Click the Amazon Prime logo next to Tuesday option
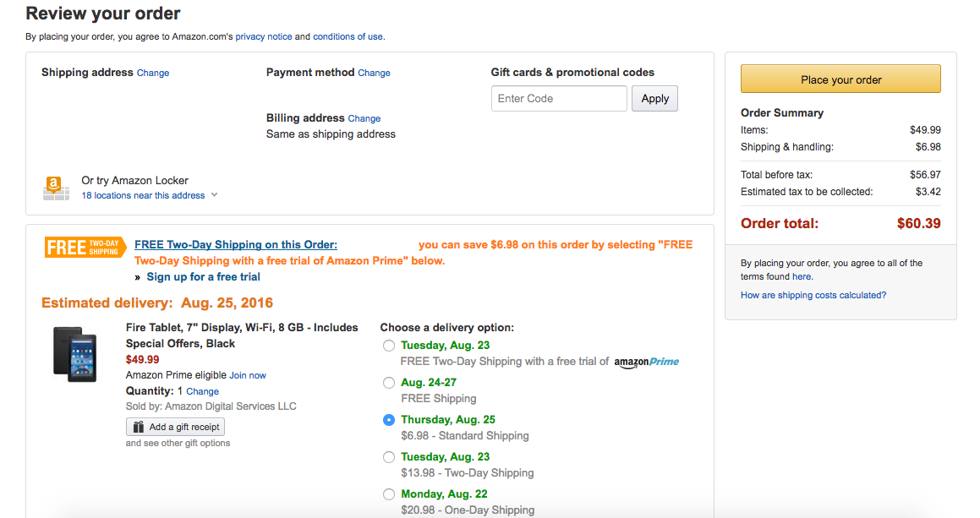 [647, 361]
